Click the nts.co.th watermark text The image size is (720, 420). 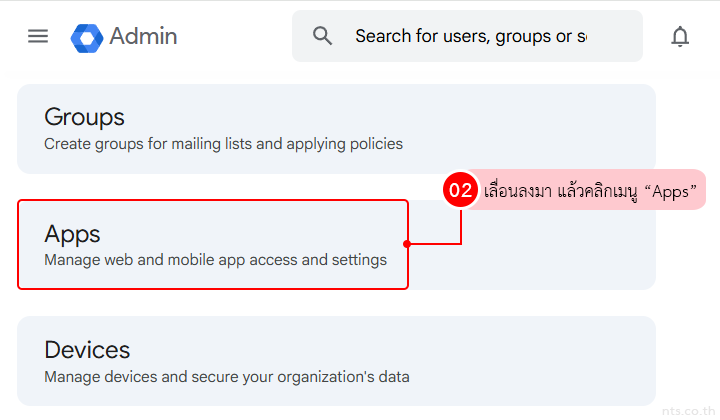tap(689, 410)
